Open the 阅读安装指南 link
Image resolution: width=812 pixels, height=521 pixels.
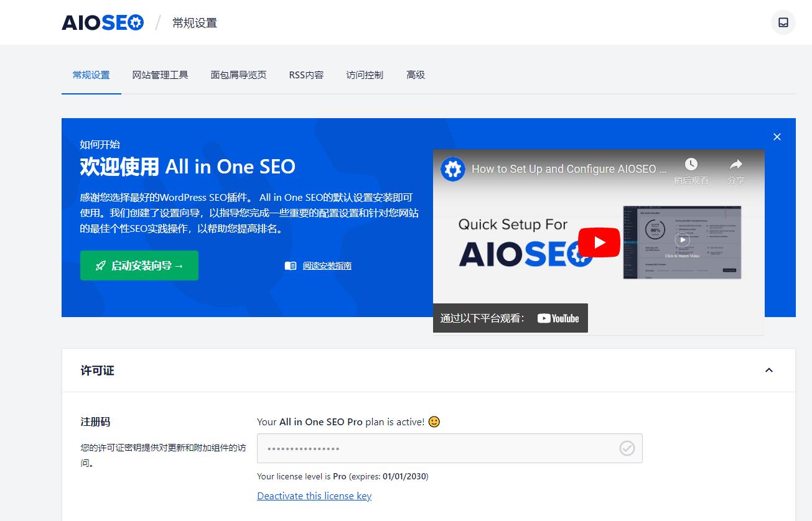(327, 266)
